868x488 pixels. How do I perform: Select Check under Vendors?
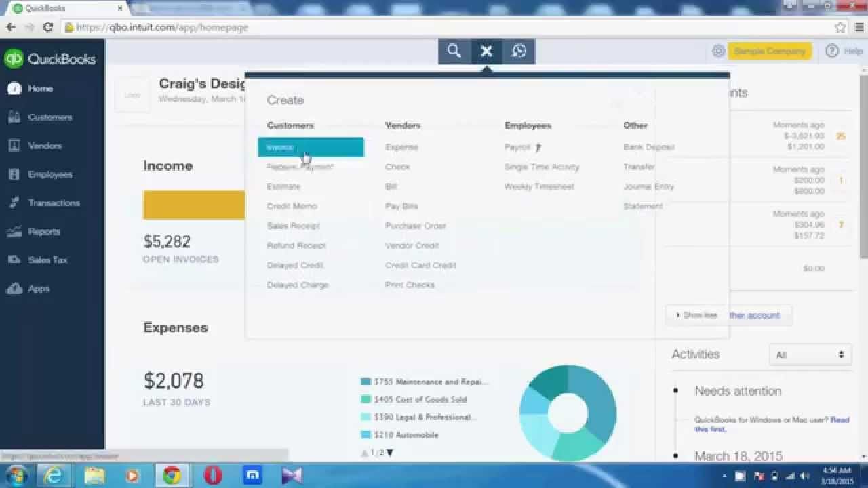[x=397, y=167]
